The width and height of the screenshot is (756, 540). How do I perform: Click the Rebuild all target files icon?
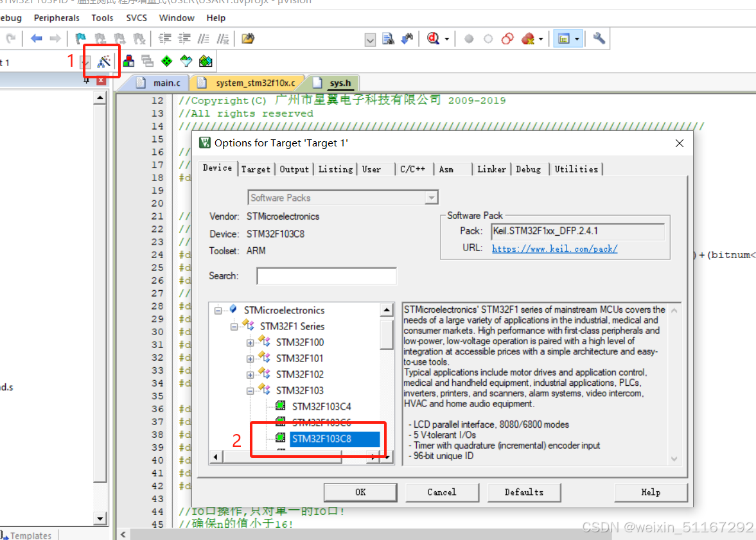147,61
